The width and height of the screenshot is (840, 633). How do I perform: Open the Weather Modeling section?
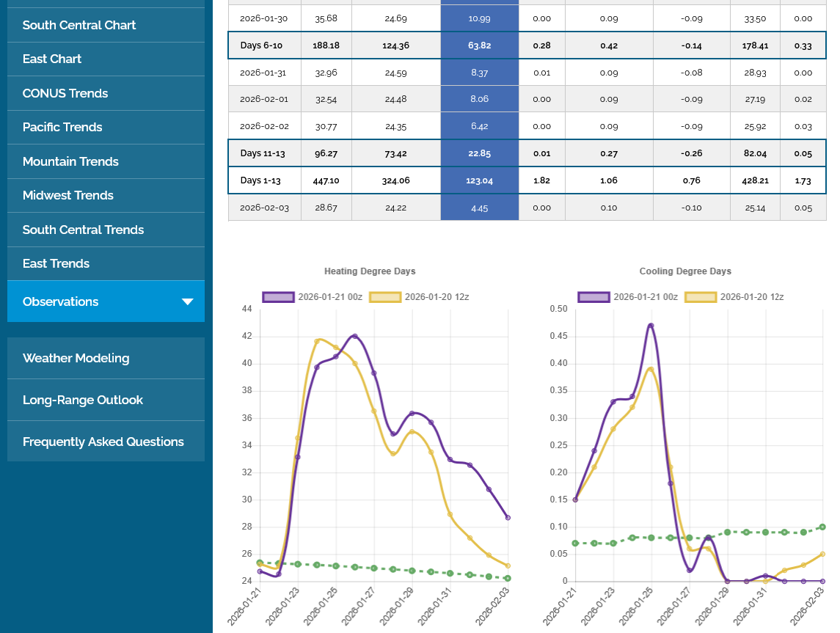click(x=76, y=358)
